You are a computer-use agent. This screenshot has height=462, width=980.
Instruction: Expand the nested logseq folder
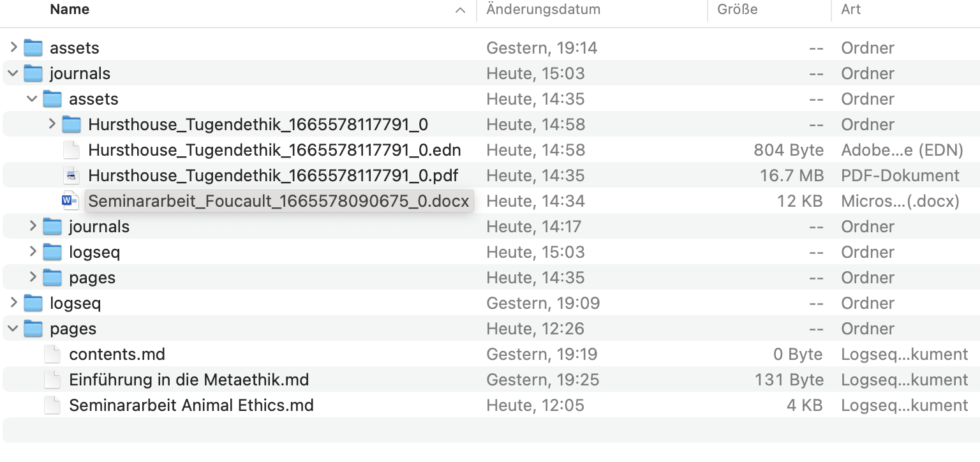click(31, 251)
